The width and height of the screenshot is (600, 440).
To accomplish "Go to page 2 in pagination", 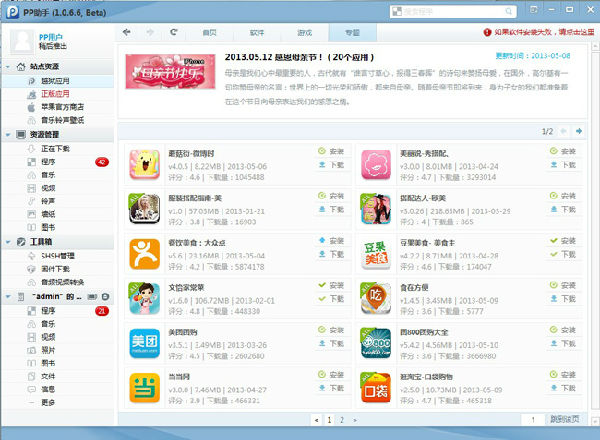I will click(x=342, y=420).
